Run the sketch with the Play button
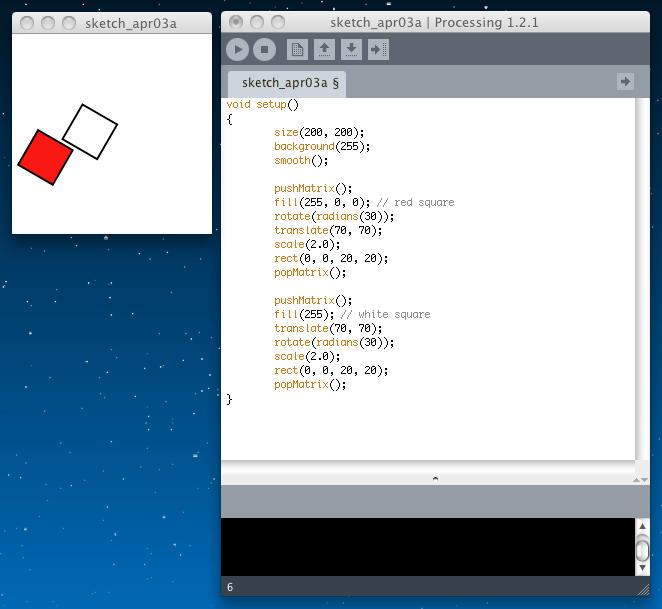The width and height of the screenshot is (662, 609). pyautogui.click(x=237, y=49)
